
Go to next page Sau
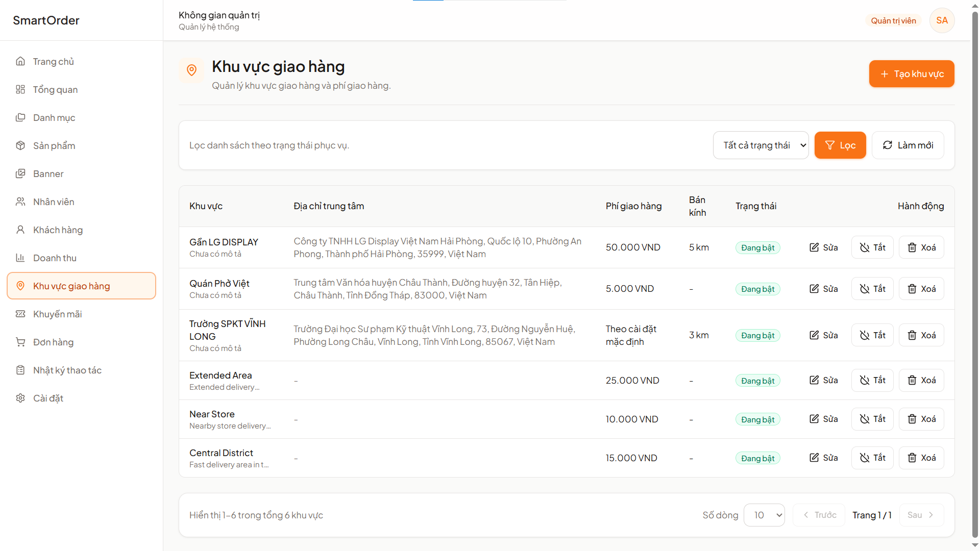tap(921, 515)
